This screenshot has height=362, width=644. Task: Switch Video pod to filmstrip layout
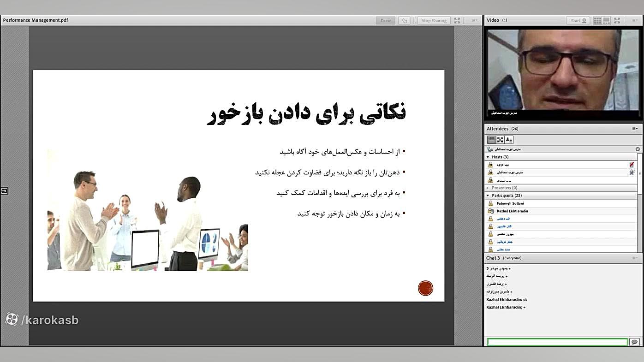607,20
